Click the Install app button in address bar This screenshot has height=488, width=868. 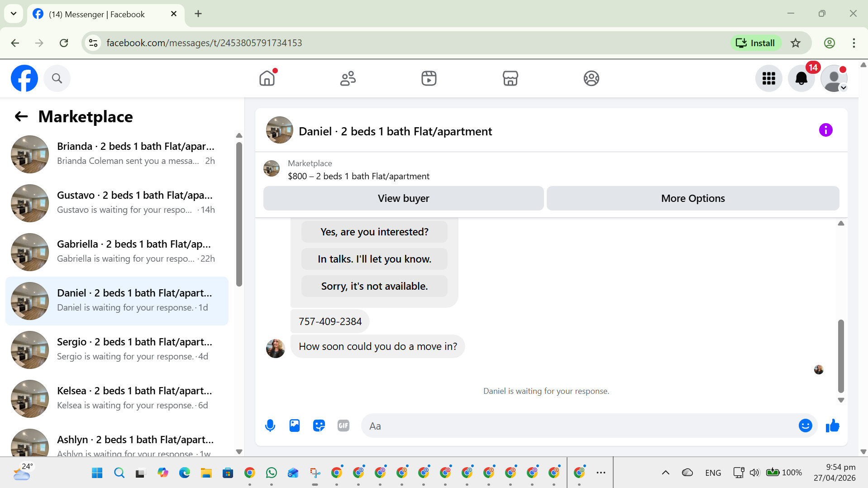[755, 43]
